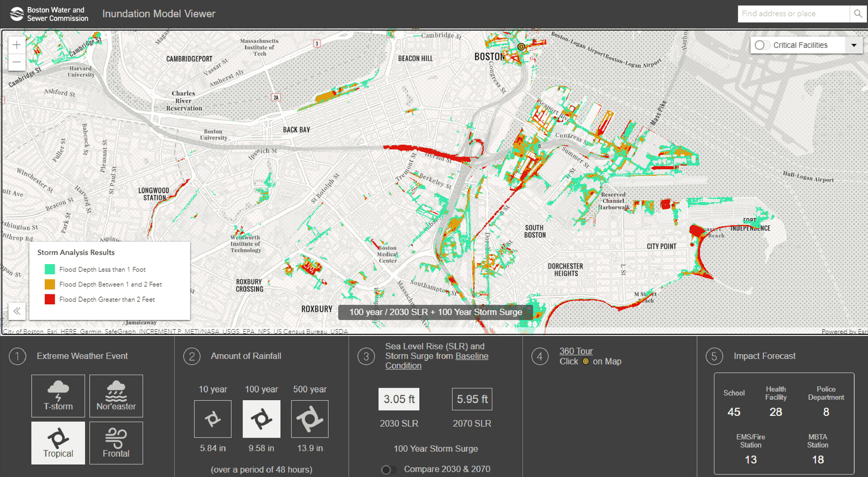Screen dimensions: 868x477
Task: Choose the Tropical storm event
Action: click(x=58, y=443)
